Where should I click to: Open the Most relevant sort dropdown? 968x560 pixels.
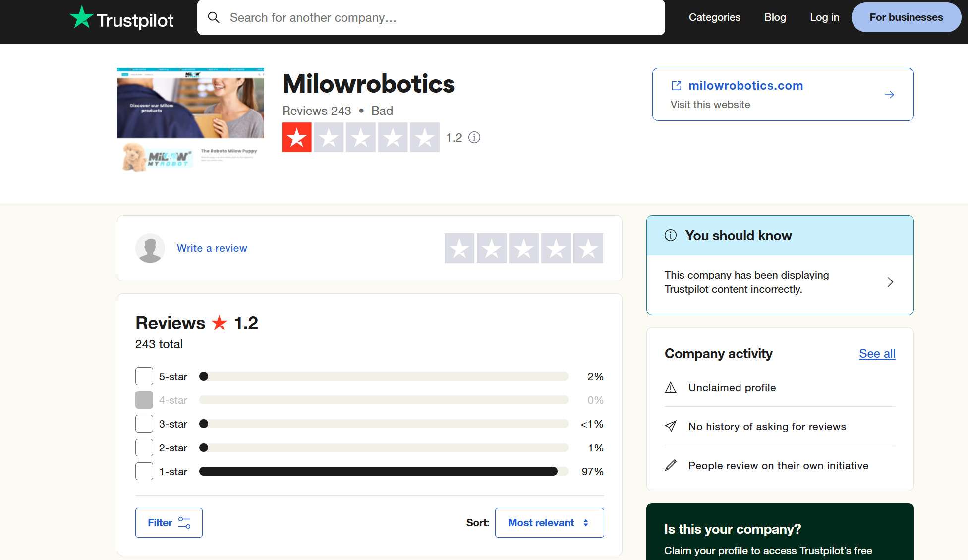click(x=549, y=522)
